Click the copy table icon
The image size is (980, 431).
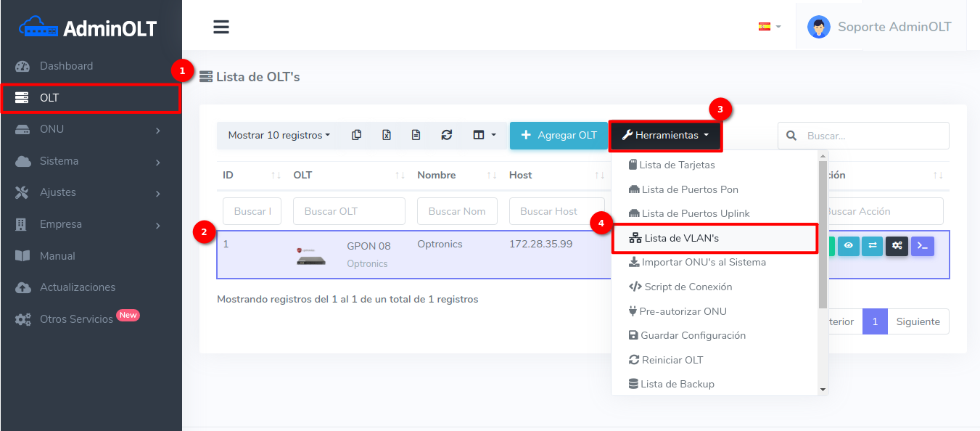pos(356,135)
